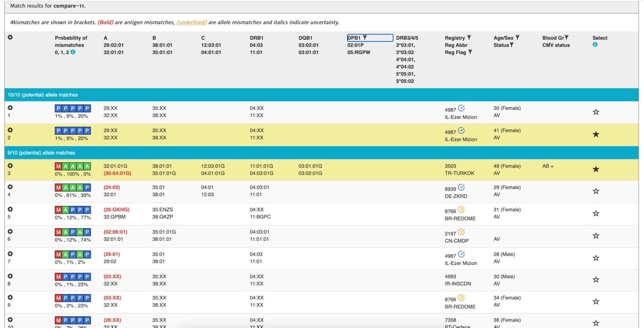Open the Status column filter
The width and height of the screenshot is (644, 328).
[511, 45]
